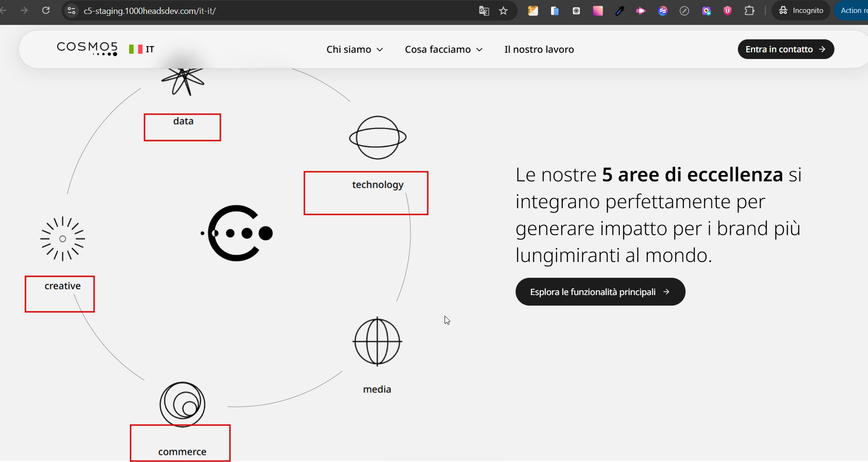
Task: Activate the eyedropper color picker extension
Action: 619,11
